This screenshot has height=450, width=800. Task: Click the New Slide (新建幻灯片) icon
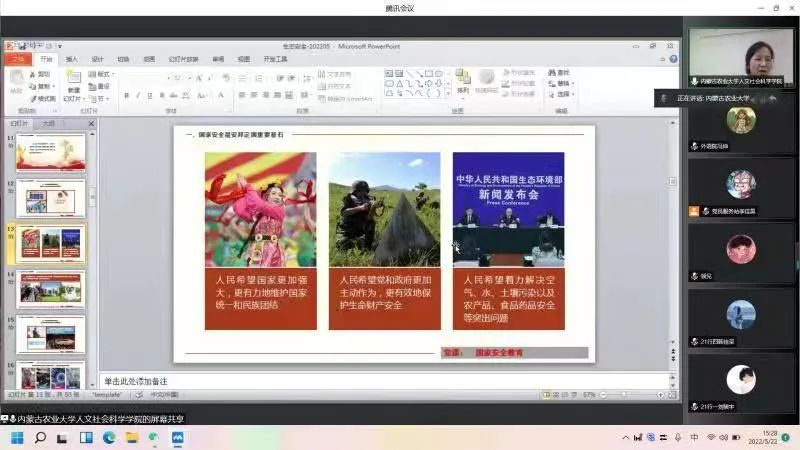click(74, 78)
